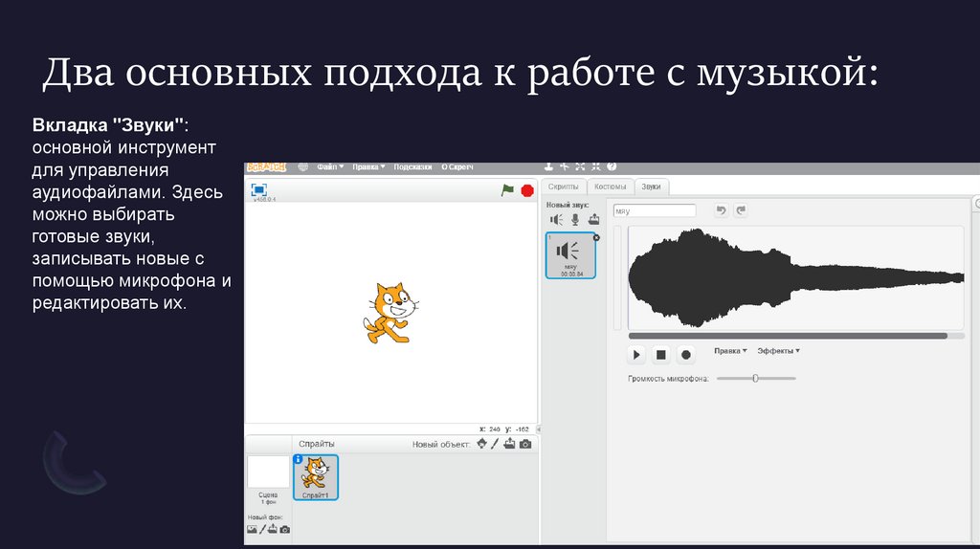Choose a backdrop from library

click(252, 529)
